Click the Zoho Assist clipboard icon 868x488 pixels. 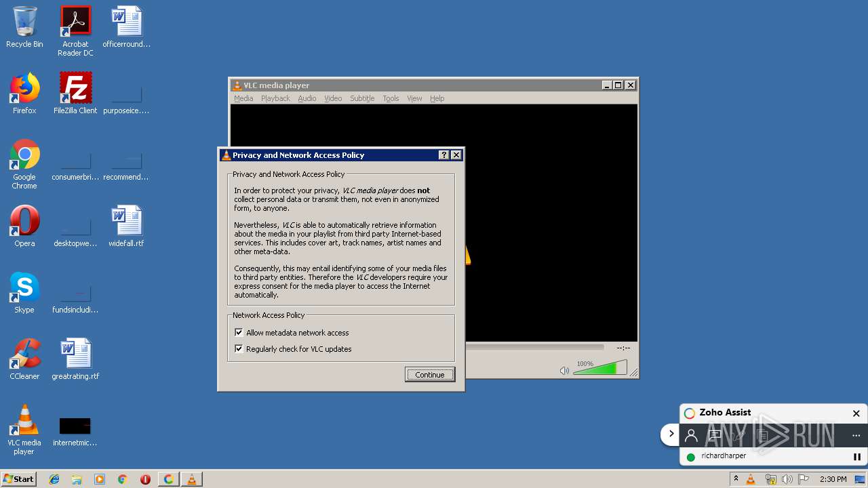click(762, 435)
